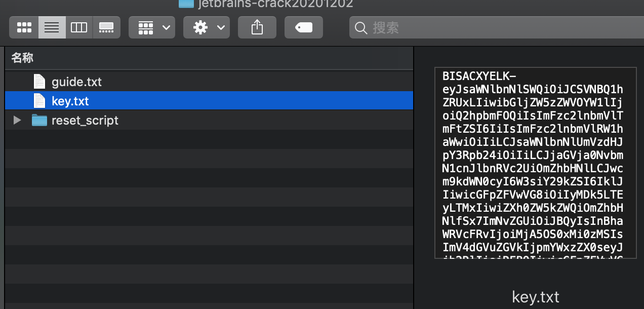This screenshot has width=644, height=309.
Task: Click the key.txt document icon
Action: coord(39,101)
